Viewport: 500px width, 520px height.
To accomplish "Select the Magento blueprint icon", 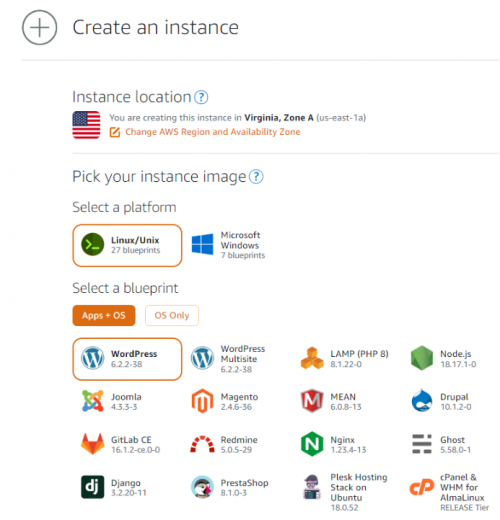I will (202, 401).
